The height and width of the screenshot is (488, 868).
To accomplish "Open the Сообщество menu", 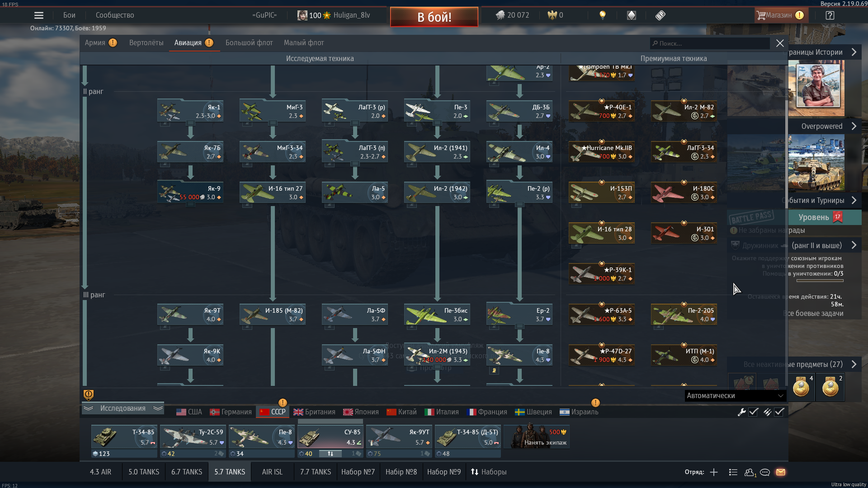I will tap(115, 15).
